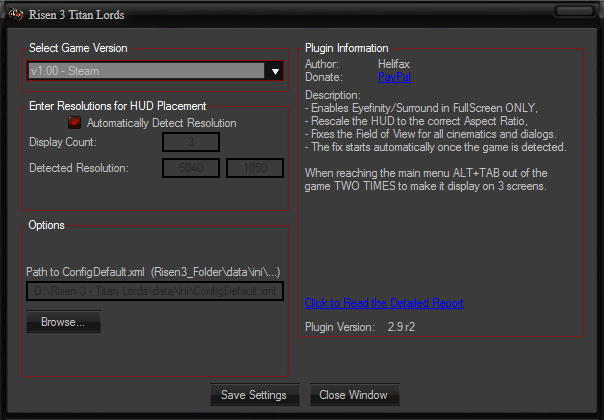Click the detected height field showing 1050
This screenshot has height=420, width=604.
coord(255,168)
